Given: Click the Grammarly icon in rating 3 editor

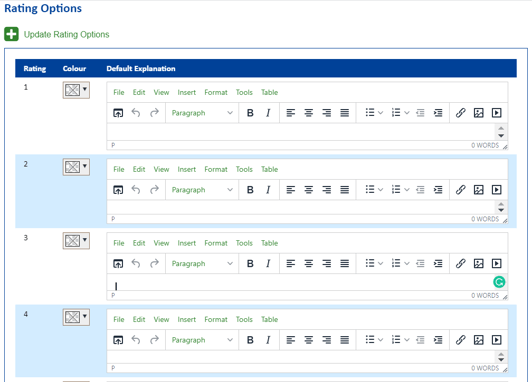Looking at the screenshot, I should (499, 282).
